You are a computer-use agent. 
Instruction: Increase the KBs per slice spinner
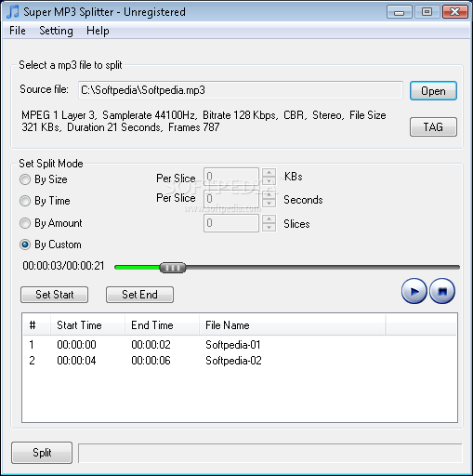269,172
